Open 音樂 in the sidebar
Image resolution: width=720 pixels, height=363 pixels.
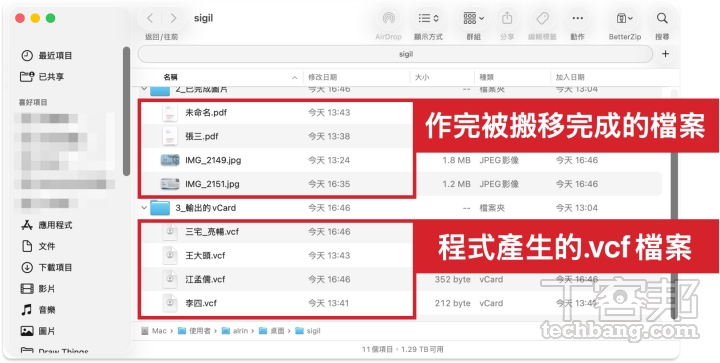coord(38,310)
